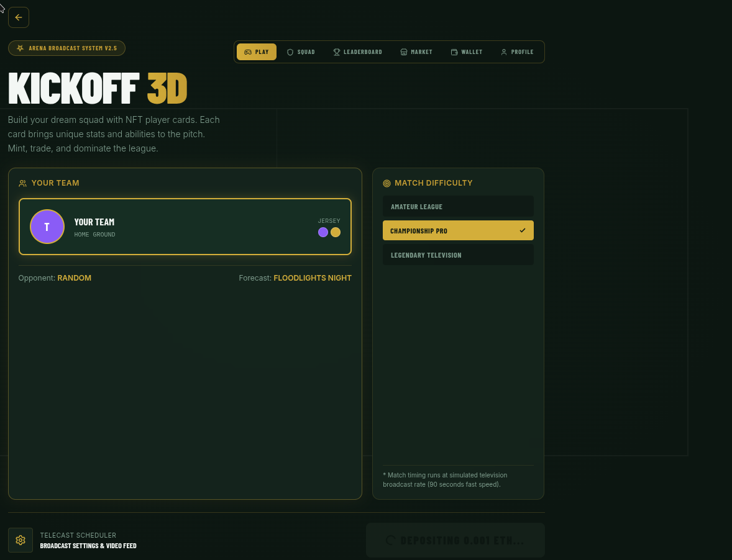The image size is (732, 560).
Task: Switch to the Squad tab
Action: tap(301, 52)
